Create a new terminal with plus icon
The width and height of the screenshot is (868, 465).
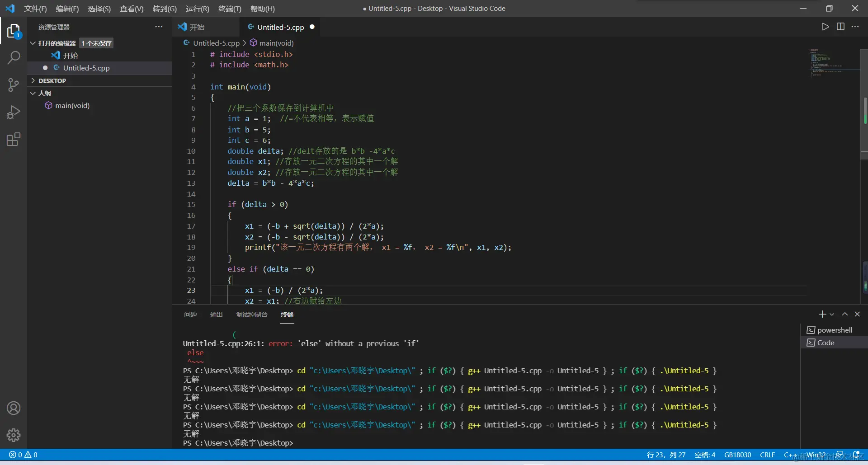coord(822,314)
